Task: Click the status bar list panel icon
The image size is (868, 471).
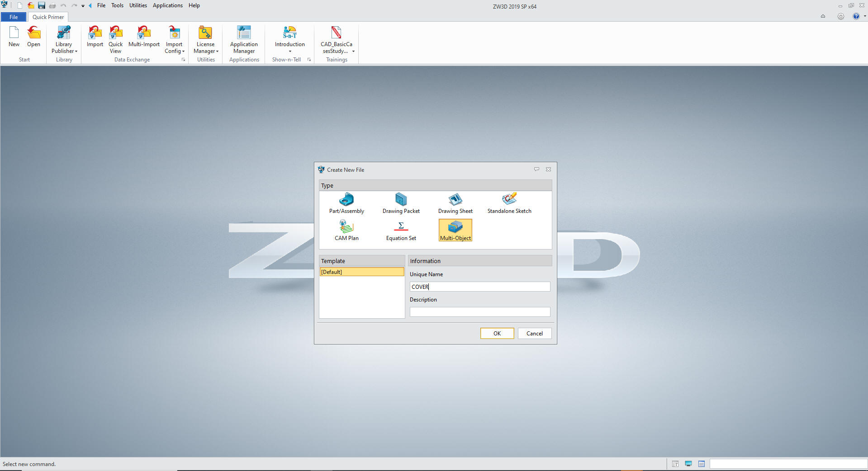Action: 702,464
